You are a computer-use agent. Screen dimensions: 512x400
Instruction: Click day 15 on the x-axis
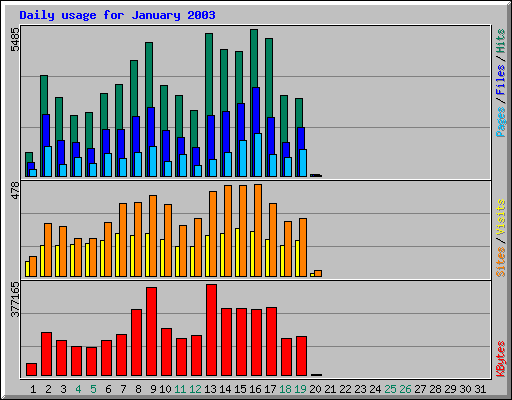(240, 389)
